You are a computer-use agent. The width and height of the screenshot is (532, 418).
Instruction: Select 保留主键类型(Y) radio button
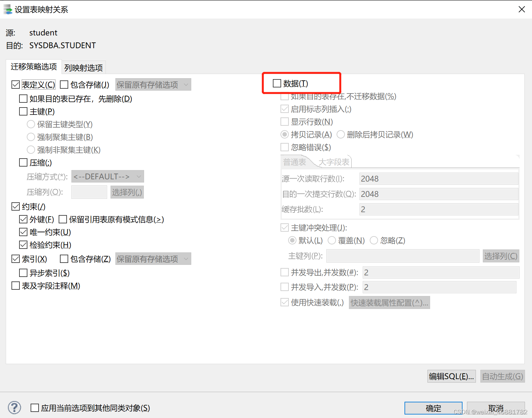[x=31, y=124]
